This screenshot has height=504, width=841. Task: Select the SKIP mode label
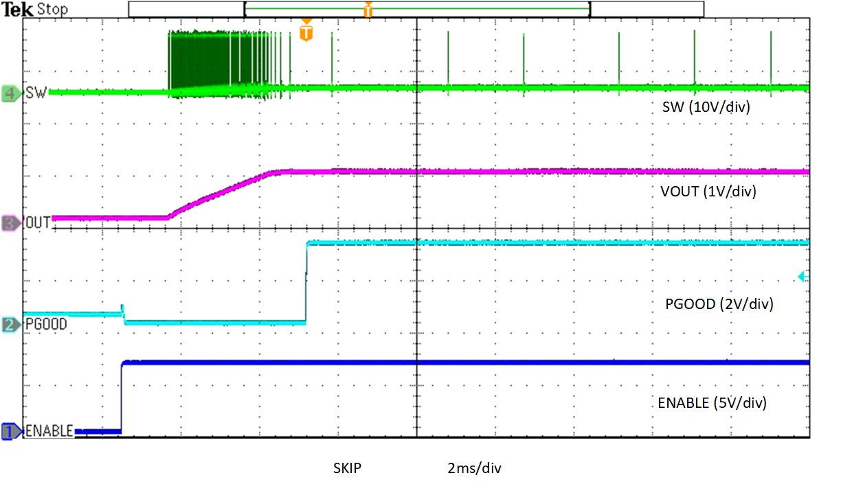[x=348, y=468]
